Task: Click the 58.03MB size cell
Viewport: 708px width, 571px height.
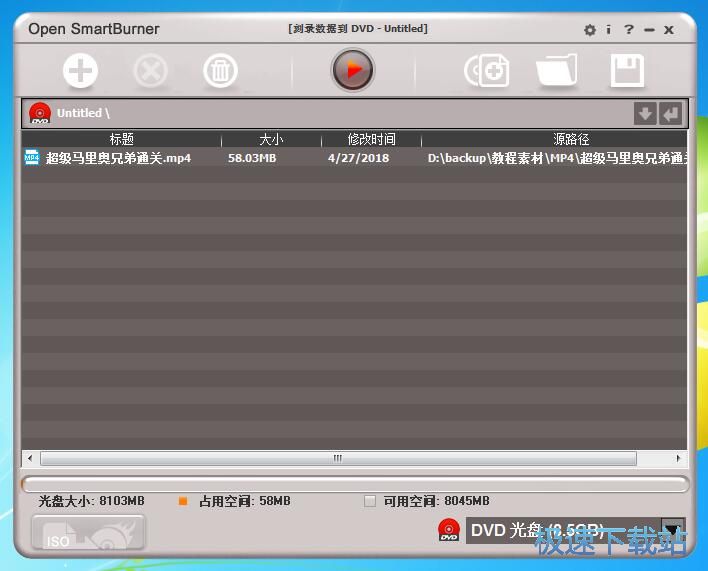Action: [x=252, y=158]
